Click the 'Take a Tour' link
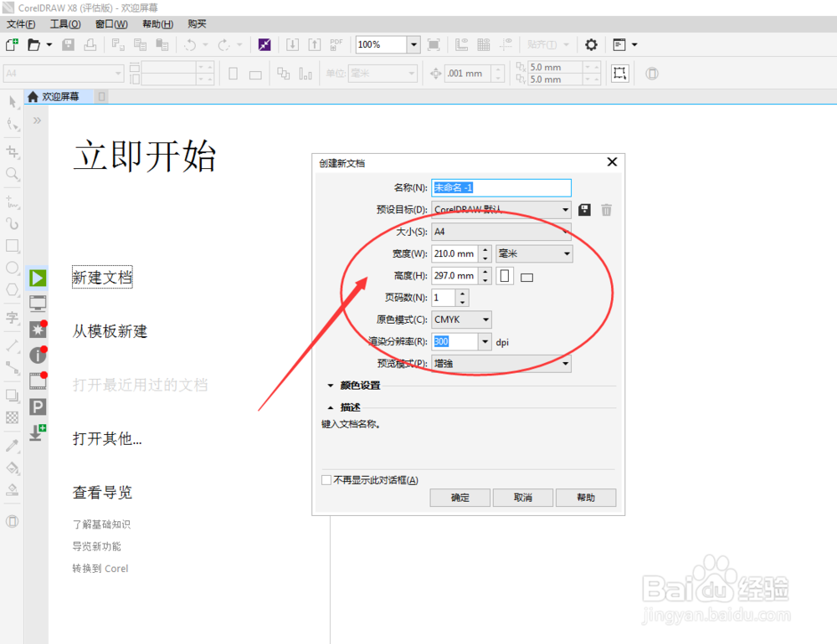 102,493
